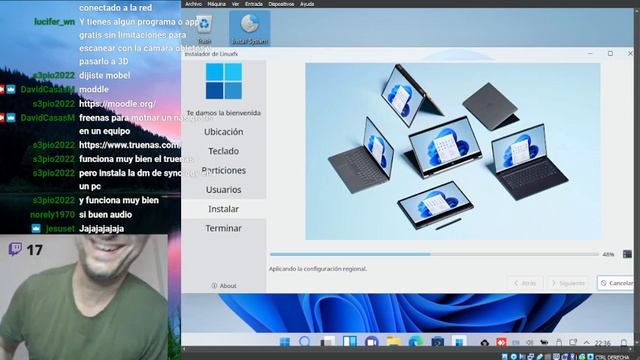
Task: Select the Instalar step in sidebar
Action: pos(224,209)
